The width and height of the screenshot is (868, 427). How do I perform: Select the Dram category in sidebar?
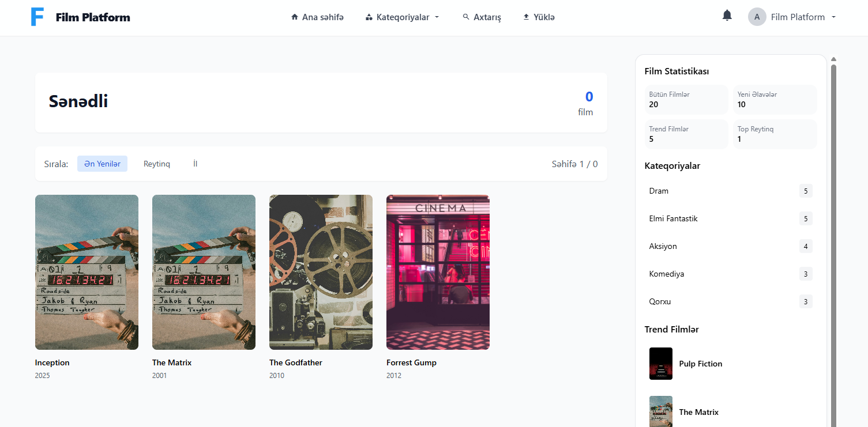659,191
